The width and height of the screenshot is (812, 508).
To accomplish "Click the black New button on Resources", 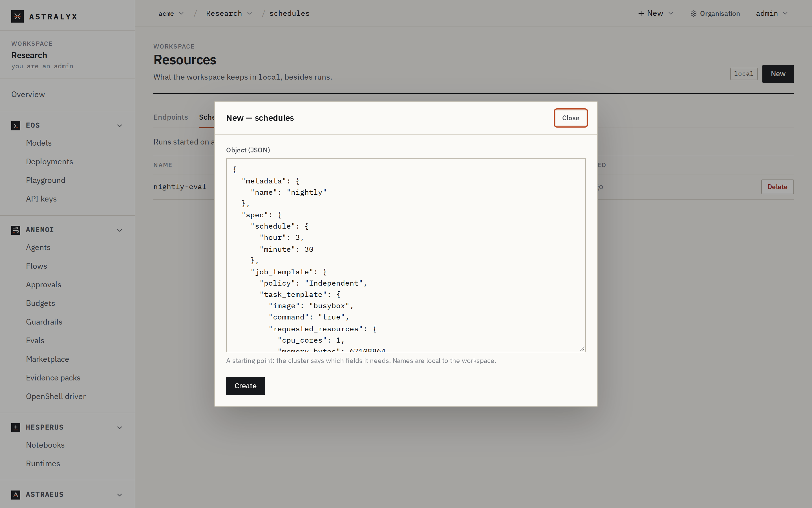I will coord(778,74).
